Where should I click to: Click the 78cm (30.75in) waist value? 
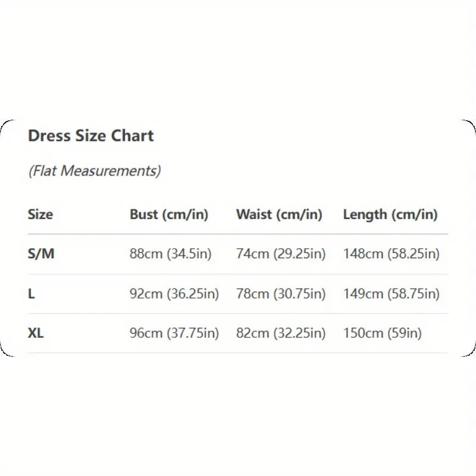coord(281,294)
